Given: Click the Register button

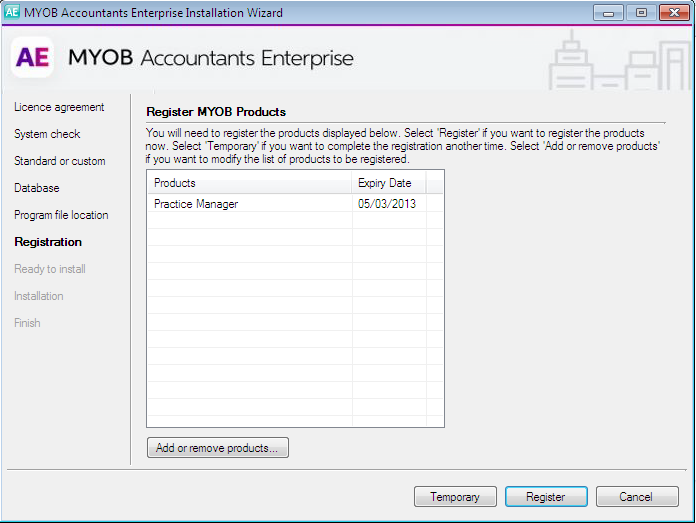Looking at the screenshot, I should point(545,497).
